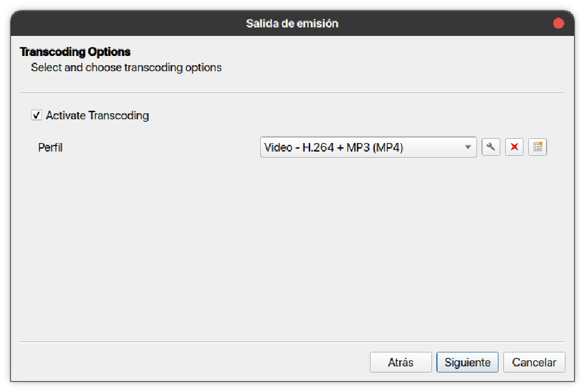This screenshot has width=585, height=392.
Task: Open the new profile dialog from rightmost icon
Action: coord(537,147)
